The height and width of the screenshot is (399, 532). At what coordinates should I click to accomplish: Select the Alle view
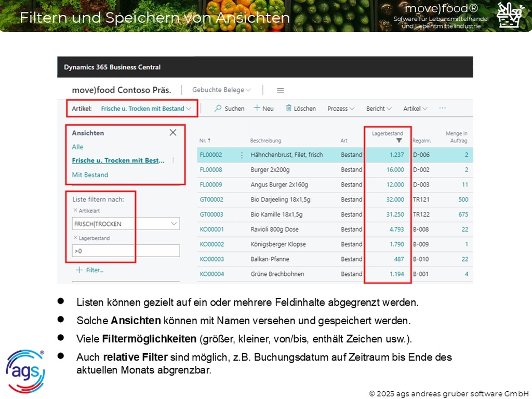77,147
